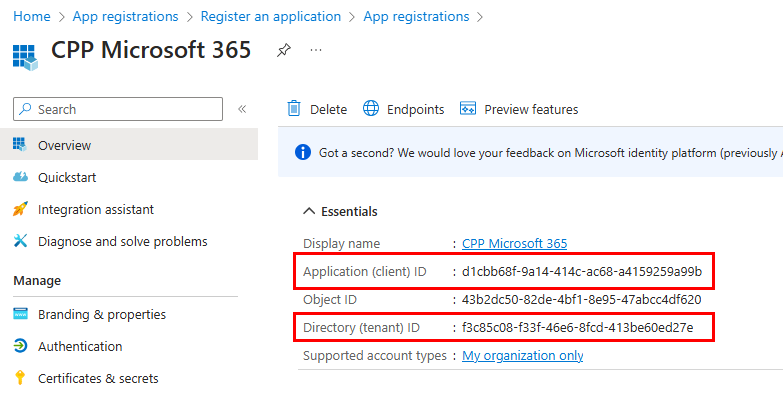783x396 pixels.
Task: Open the ellipsis more options menu
Action: [x=316, y=50]
